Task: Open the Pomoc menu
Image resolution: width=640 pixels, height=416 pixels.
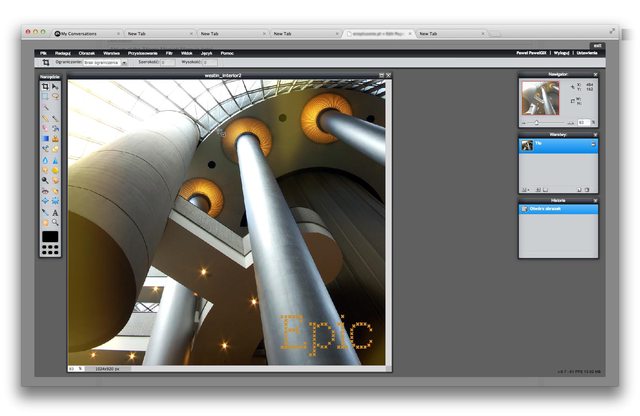Action: pyautogui.click(x=227, y=53)
